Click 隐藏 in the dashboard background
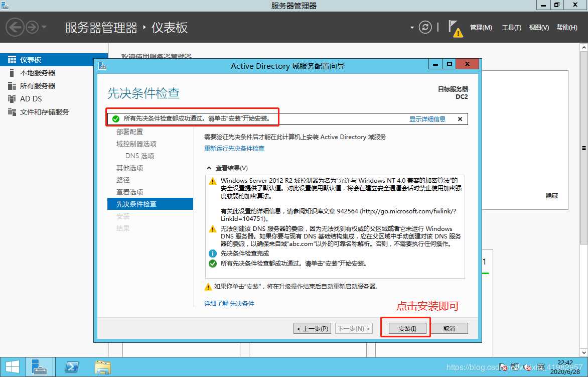588x377 pixels. tap(551, 195)
